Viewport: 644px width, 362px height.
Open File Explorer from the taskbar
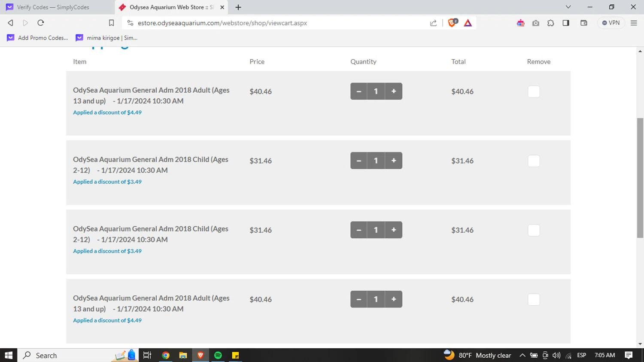[183, 355]
